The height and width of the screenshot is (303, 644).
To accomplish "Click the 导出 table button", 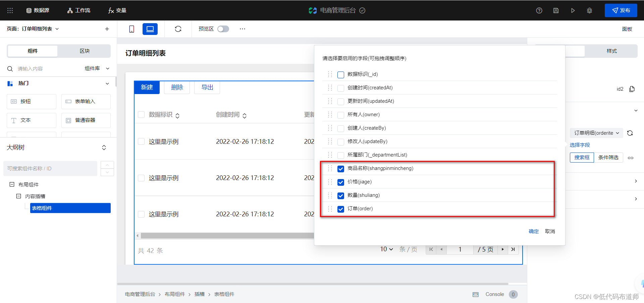I will [x=207, y=87].
